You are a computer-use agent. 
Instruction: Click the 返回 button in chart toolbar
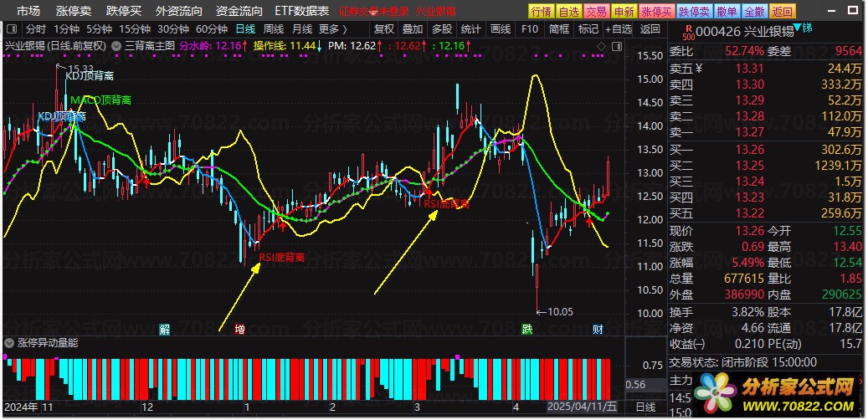(x=650, y=29)
